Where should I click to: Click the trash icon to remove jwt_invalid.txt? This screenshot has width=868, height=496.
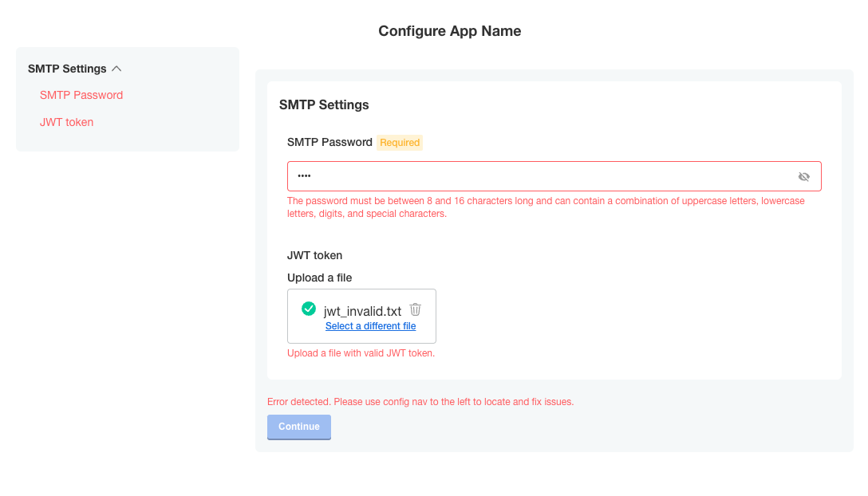(x=415, y=309)
